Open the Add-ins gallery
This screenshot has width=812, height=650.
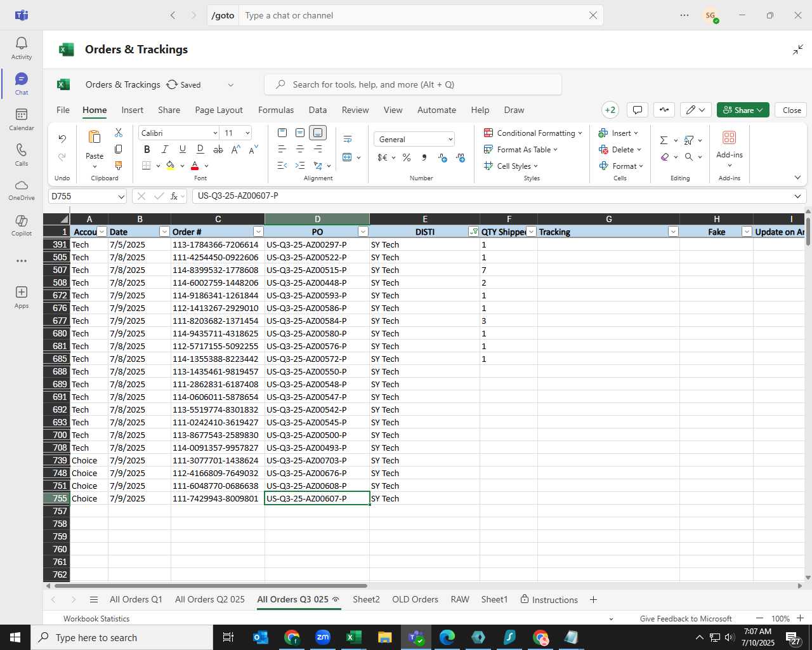[x=730, y=147]
